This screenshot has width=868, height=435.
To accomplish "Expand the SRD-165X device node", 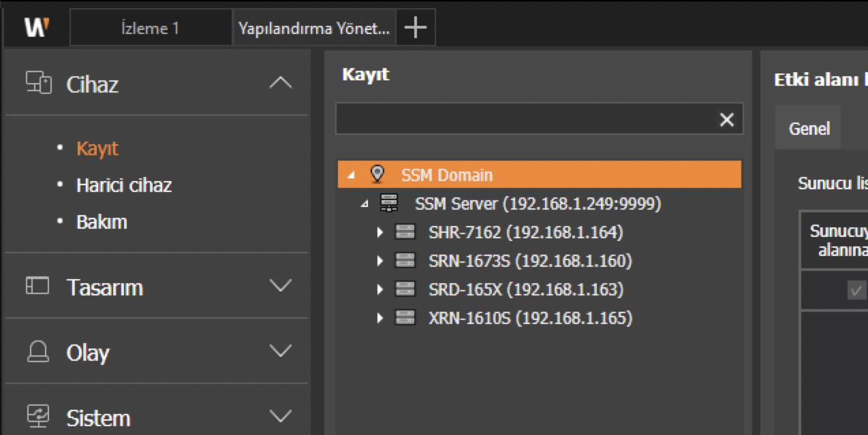I will pos(380,290).
